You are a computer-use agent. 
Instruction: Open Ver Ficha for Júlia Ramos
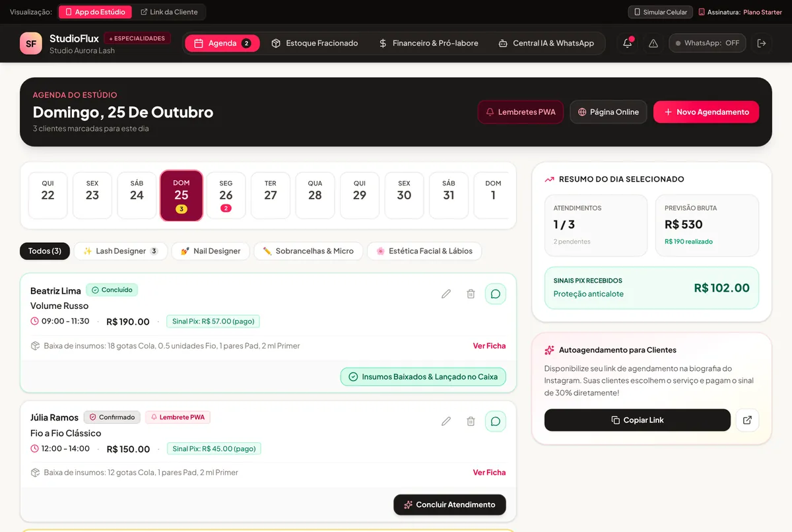click(x=489, y=472)
